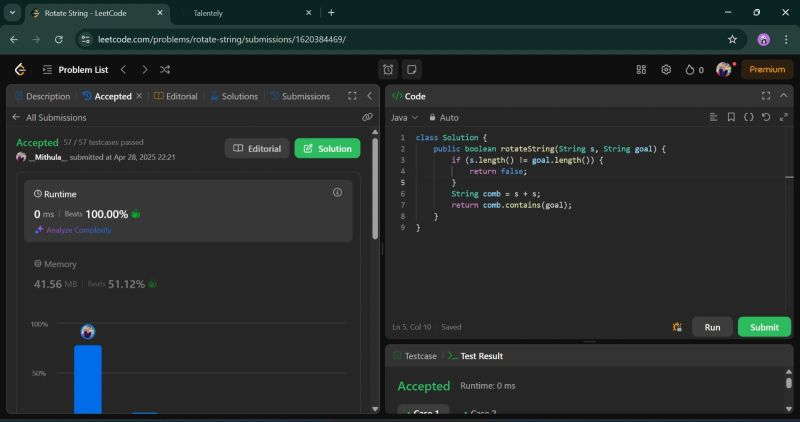Pick a random problem shuffle icon

click(x=165, y=69)
